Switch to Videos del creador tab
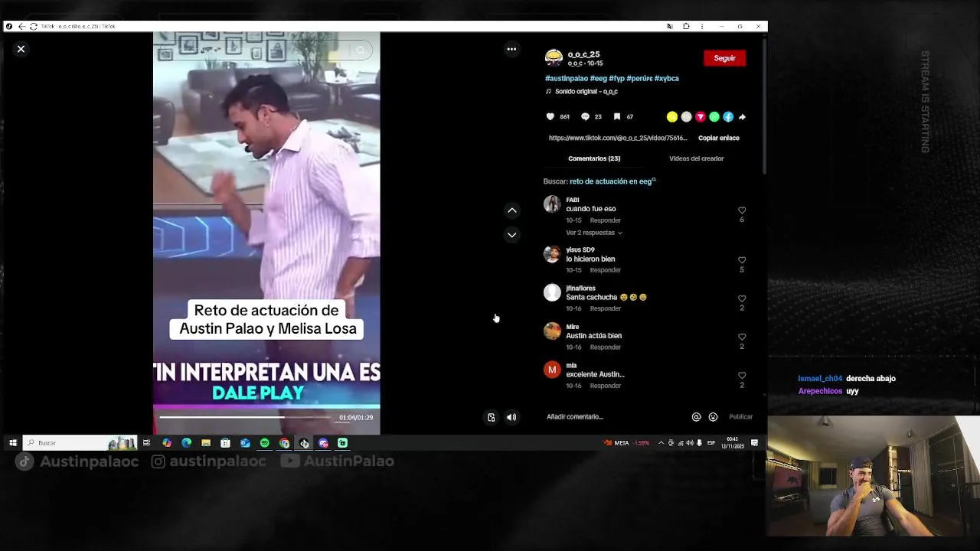This screenshot has width=980, height=551. point(696,158)
